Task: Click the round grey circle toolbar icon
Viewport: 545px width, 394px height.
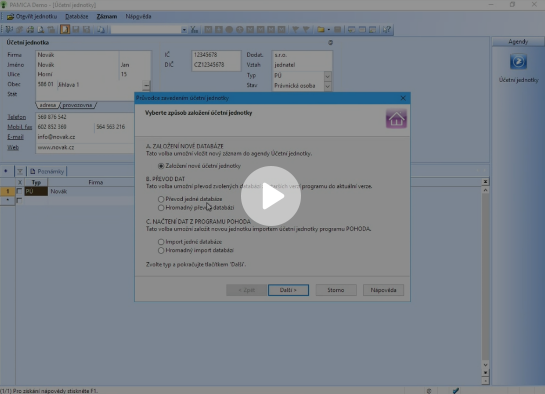Action: pos(229,30)
